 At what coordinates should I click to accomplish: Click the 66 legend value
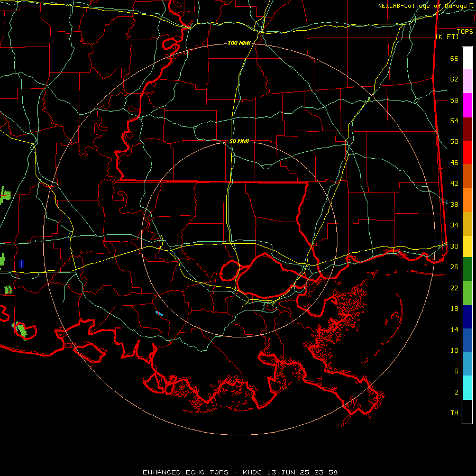click(454, 59)
